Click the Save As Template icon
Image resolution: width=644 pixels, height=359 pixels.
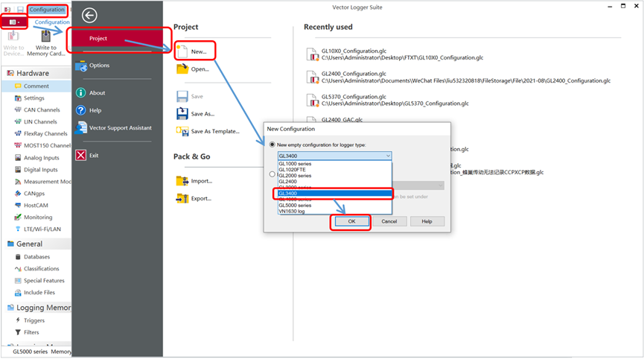pyautogui.click(x=182, y=131)
